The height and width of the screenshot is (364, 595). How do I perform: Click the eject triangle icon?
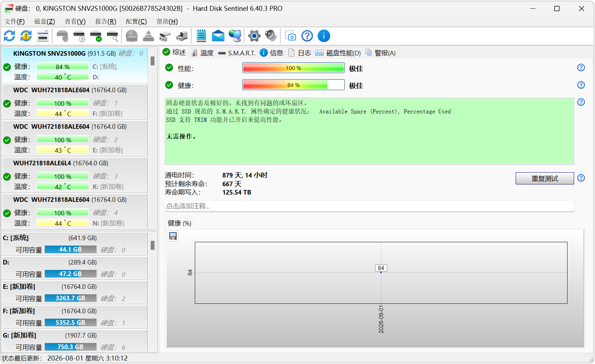(149, 36)
